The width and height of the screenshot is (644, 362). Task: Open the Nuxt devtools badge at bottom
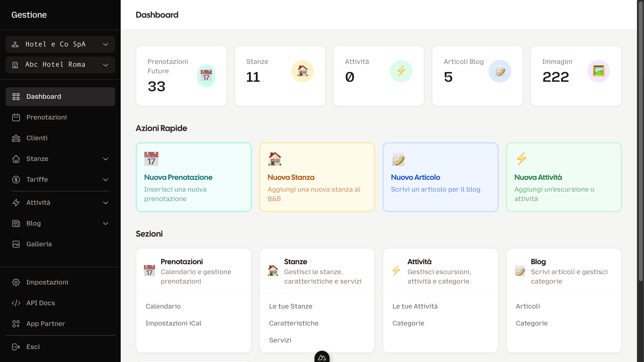(x=322, y=357)
